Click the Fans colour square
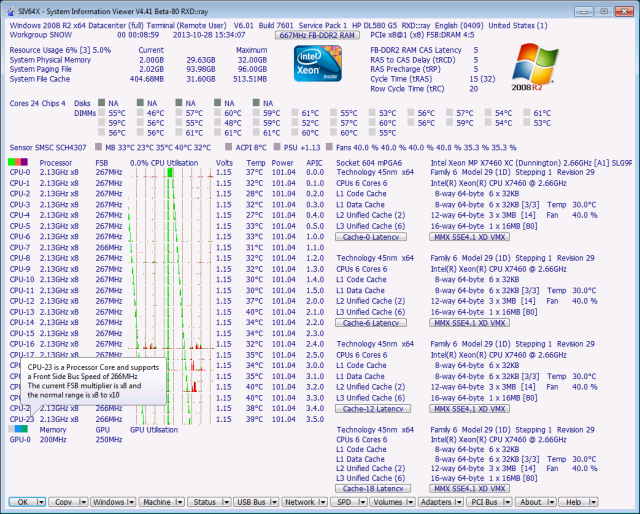640x514 pixels. pos(329,147)
